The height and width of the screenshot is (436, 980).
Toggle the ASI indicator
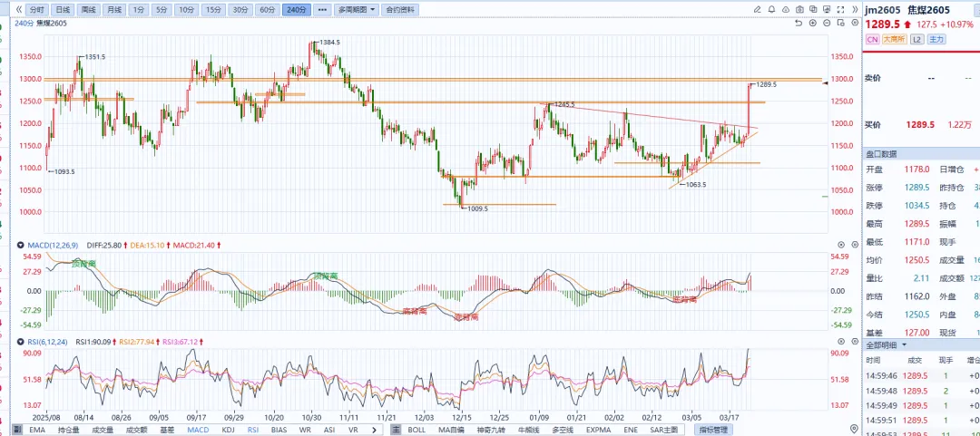(x=329, y=430)
